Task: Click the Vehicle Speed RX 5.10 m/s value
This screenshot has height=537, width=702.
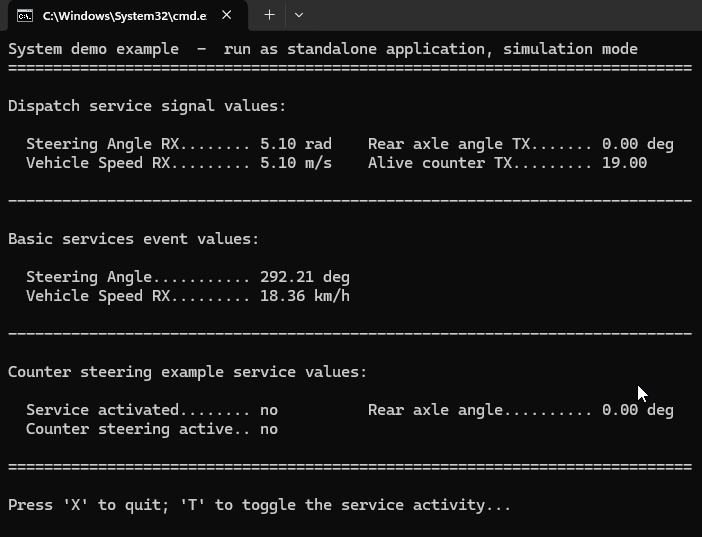Action: (295, 163)
